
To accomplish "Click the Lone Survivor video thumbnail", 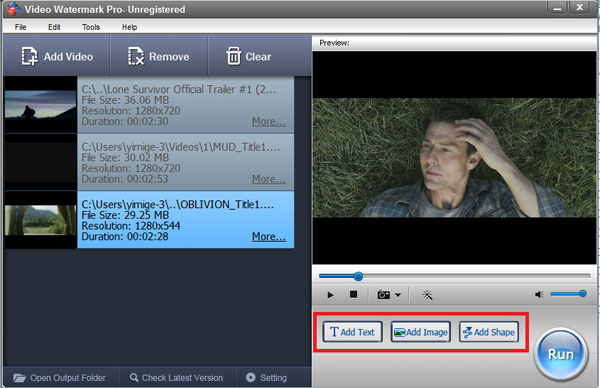I will point(40,105).
